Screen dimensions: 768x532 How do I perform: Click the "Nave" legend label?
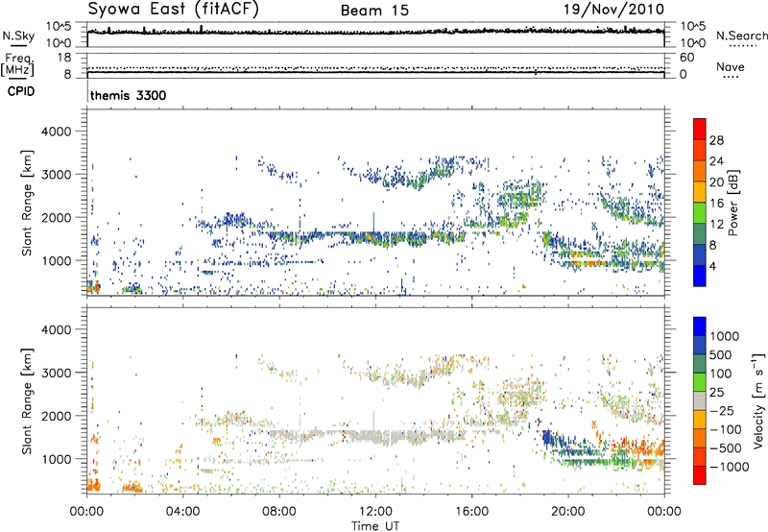tap(730, 67)
